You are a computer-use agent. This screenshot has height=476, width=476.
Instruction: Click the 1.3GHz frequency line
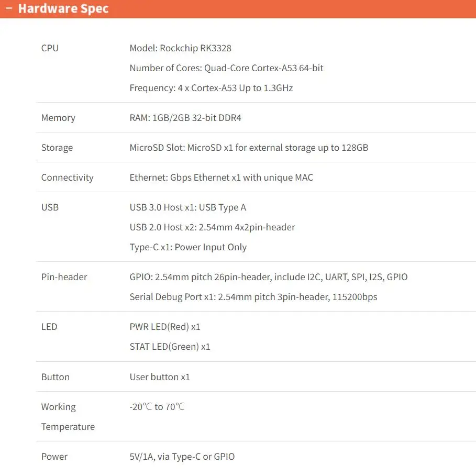click(x=211, y=88)
